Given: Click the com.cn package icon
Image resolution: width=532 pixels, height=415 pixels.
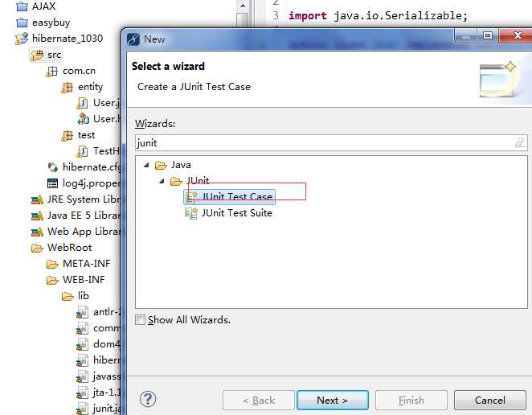Looking at the screenshot, I should (x=52, y=71).
